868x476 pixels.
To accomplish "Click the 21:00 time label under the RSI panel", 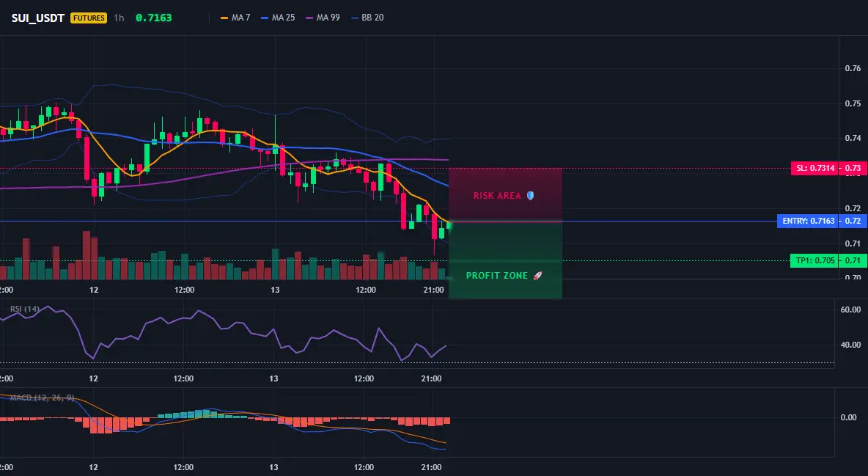I will [x=432, y=378].
